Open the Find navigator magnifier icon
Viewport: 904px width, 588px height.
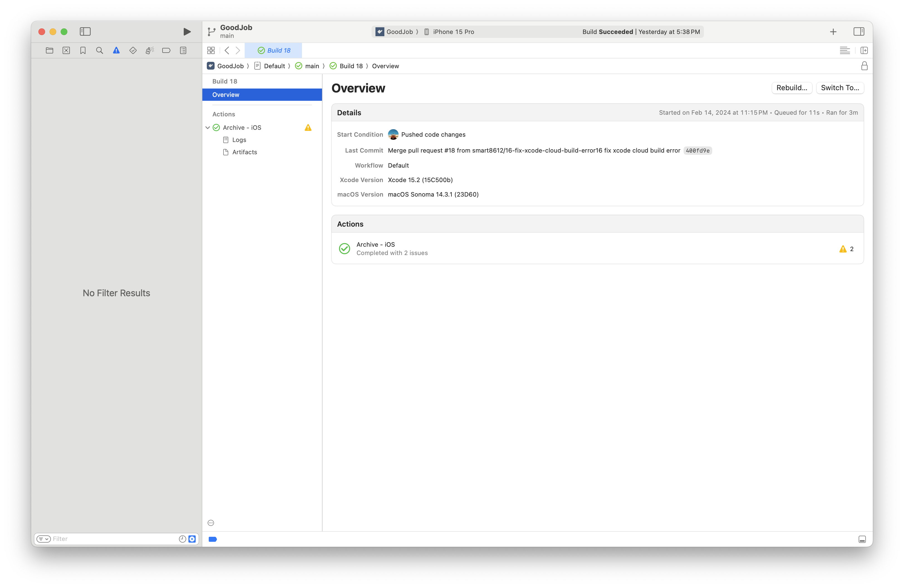click(x=100, y=50)
